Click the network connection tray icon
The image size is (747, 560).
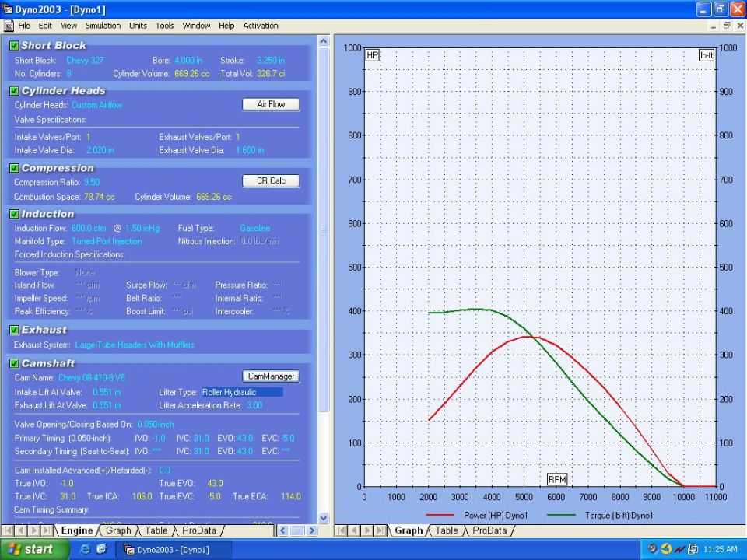tap(693, 550)
